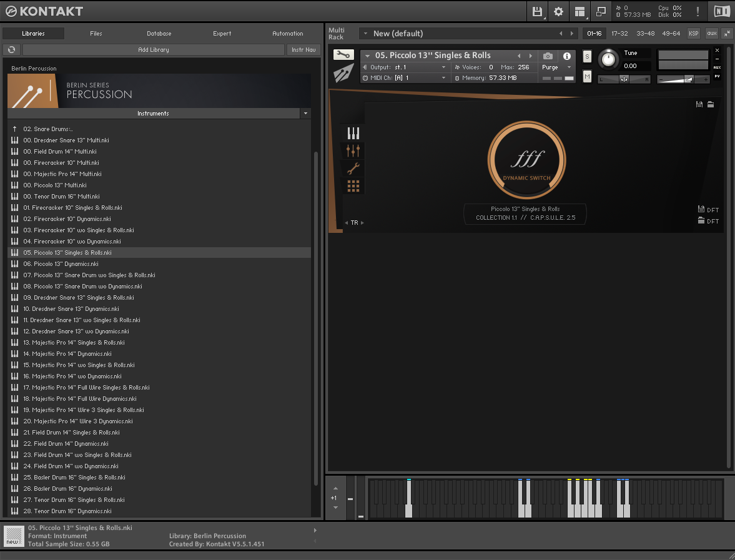Select 06. Piccolo 13" Dynamics.nki
Viewport: 735px width, 560px height.
coord(159,264)
